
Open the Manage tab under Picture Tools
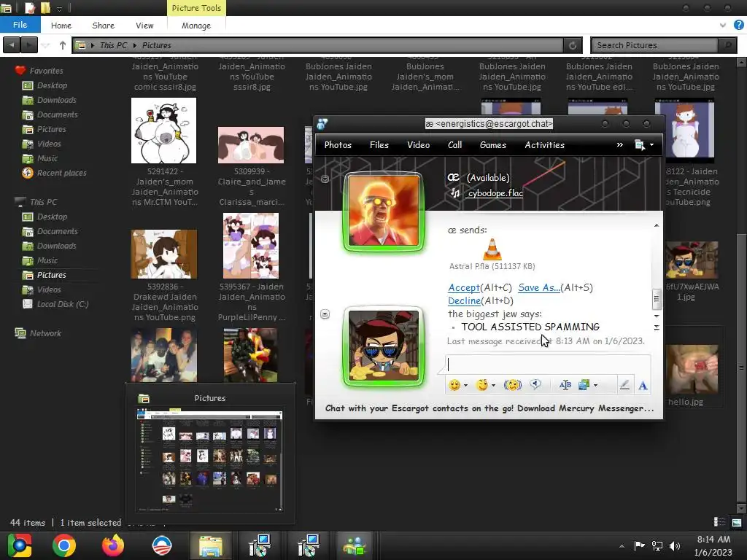196,26
